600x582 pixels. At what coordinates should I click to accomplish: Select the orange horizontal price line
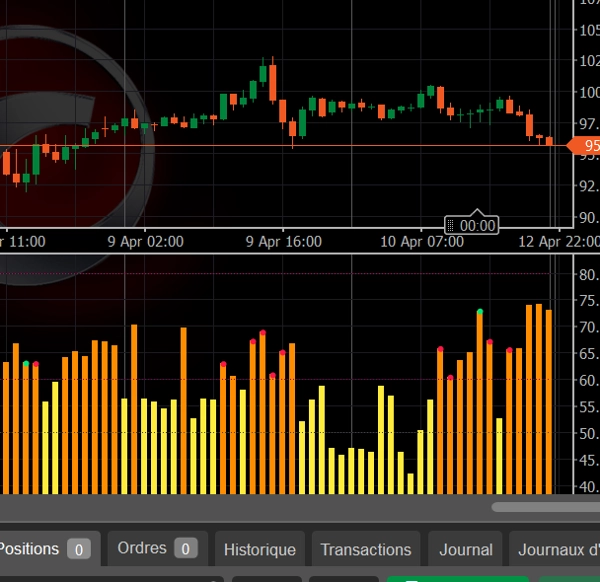pos(300,146)
